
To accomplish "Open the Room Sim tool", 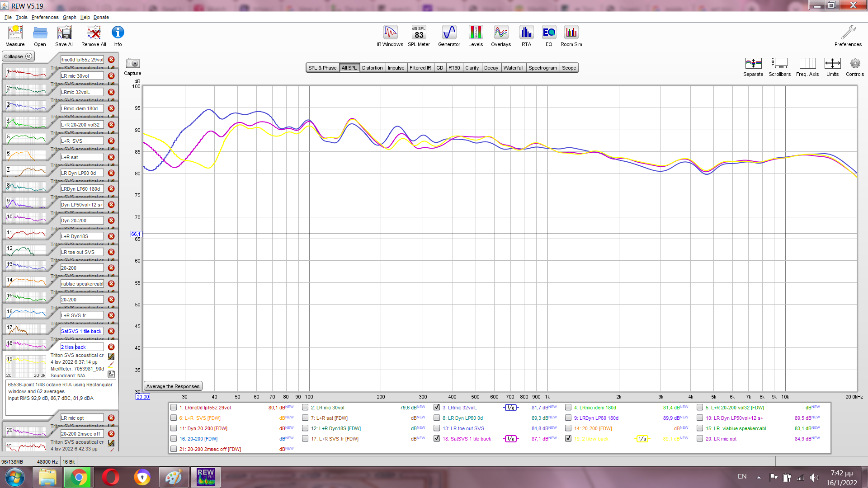I will point(571,36).
